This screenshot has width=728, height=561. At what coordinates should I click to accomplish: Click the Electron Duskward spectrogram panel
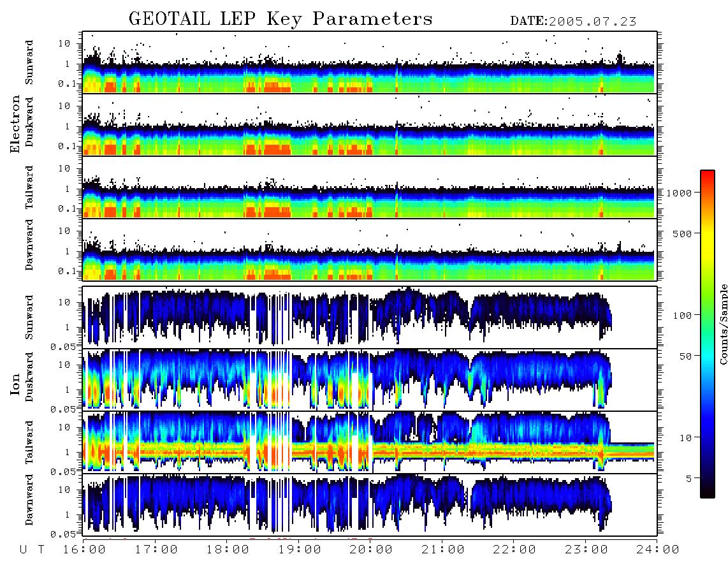pos(370,124)
